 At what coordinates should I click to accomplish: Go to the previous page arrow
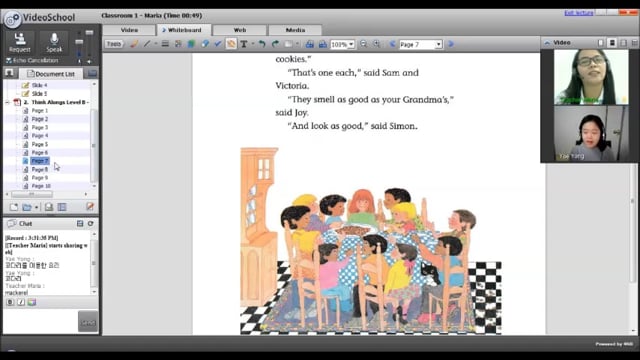pos(392,44)
